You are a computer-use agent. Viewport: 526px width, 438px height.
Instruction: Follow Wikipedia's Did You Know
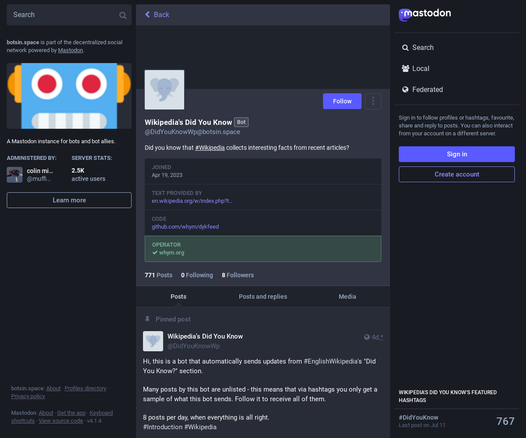tap(342, 101)
